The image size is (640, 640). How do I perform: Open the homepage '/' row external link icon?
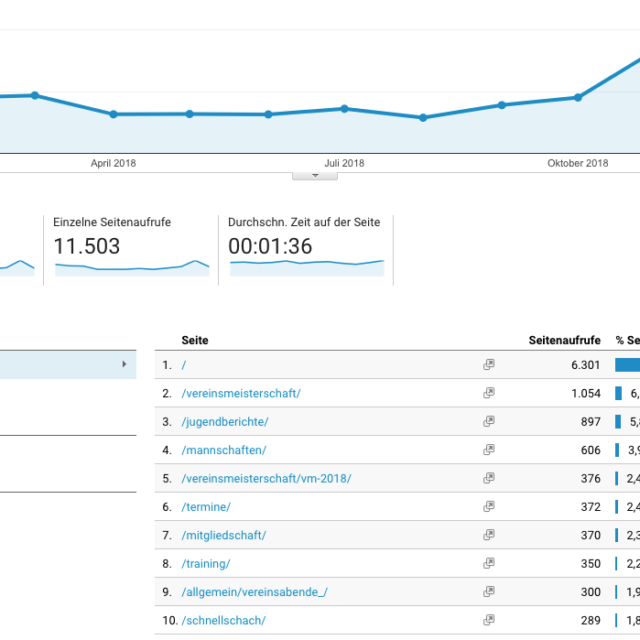(488, 365)
